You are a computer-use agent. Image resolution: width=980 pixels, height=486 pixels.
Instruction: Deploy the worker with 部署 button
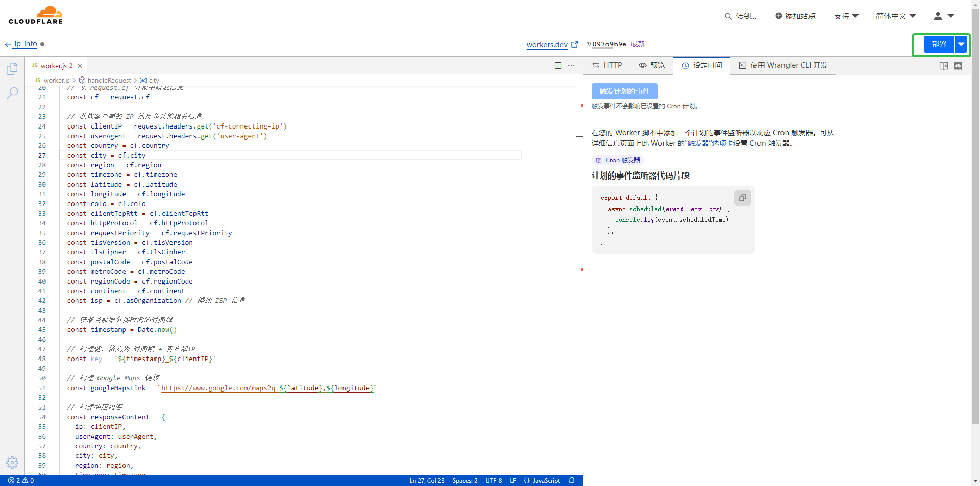click(939, 44)
